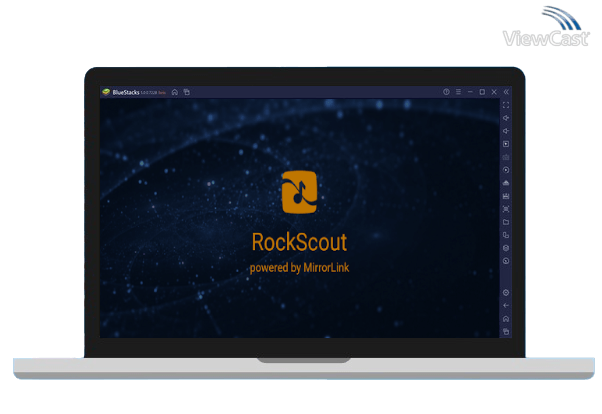602x414 pixels.
Task: Click the install APK sidebar icon
Action: click(x=506, y=183)
